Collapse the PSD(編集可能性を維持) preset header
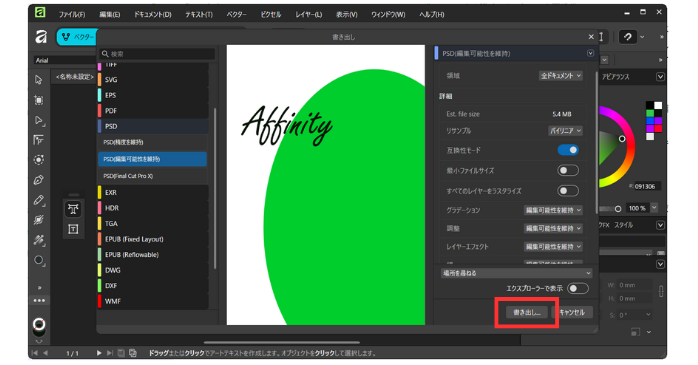Image resolution: width=698 pixels, height=365 pixels. click(590, 53)
